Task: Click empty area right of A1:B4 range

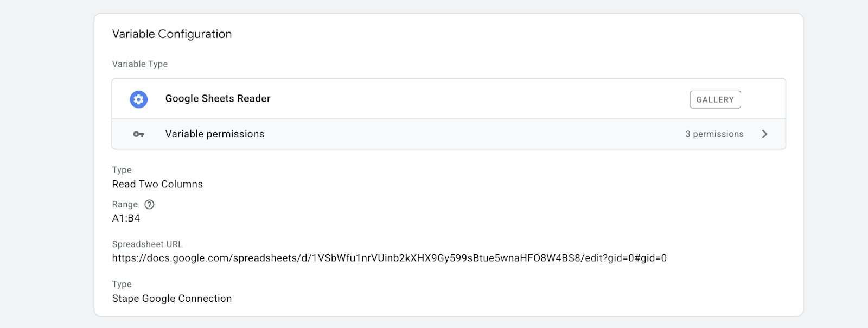Action: pos(434,218)
